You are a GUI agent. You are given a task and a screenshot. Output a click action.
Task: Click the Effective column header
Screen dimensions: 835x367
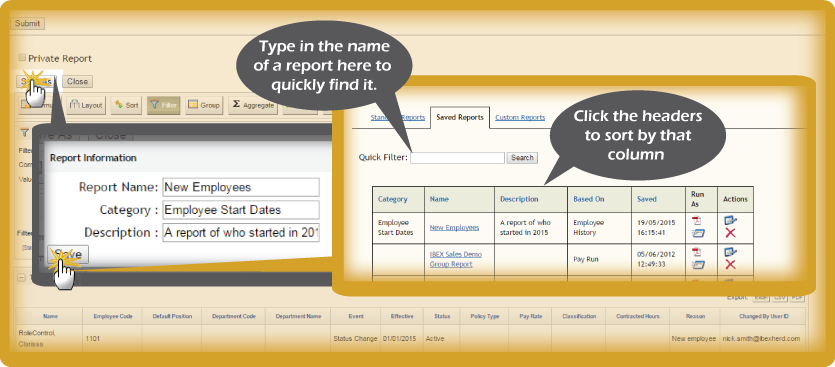point(402,316)
